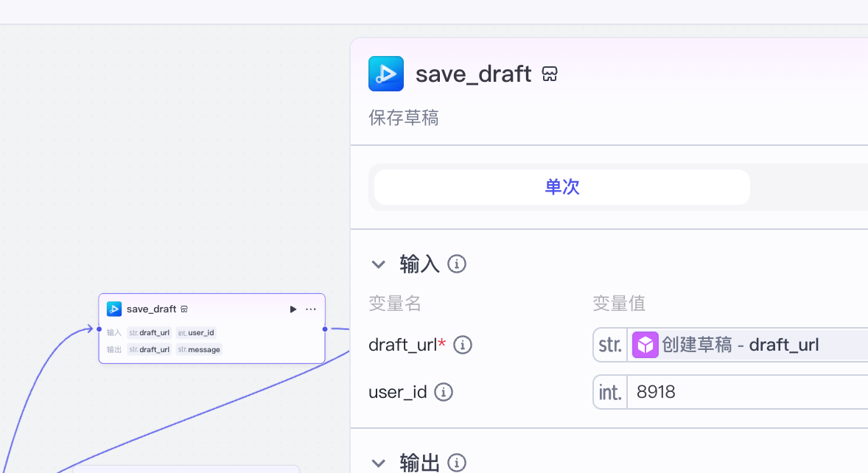Screen dimensions: 868x473
Task: Click the info icon beside draft_url label
Action: pos(463,345)
